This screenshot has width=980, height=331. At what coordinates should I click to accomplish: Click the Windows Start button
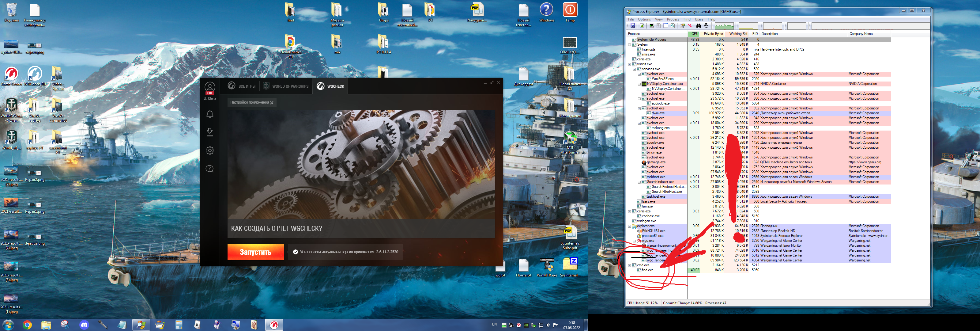[8, 325]
